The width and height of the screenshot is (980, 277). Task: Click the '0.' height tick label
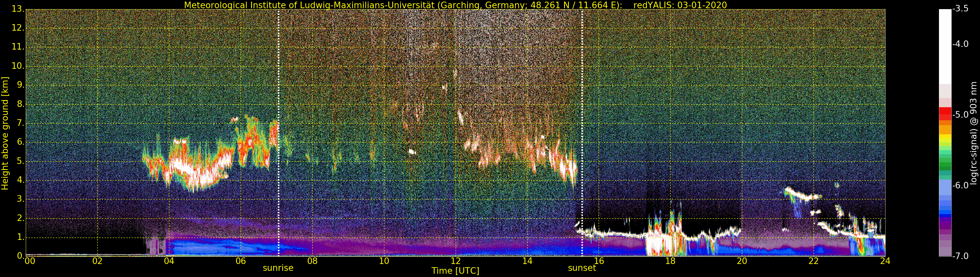(x=21, y=256)
